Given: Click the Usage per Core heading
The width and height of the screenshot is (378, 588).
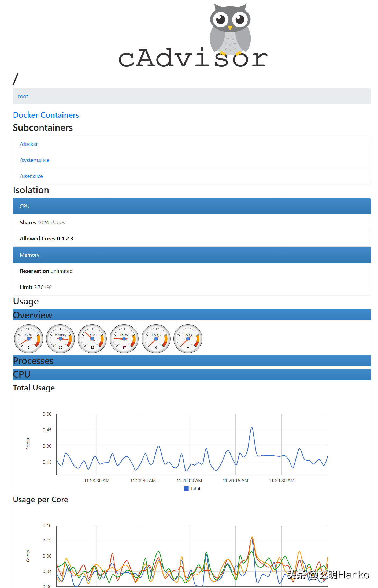Looking at the screenshot, I should click(x=40, y=500).
